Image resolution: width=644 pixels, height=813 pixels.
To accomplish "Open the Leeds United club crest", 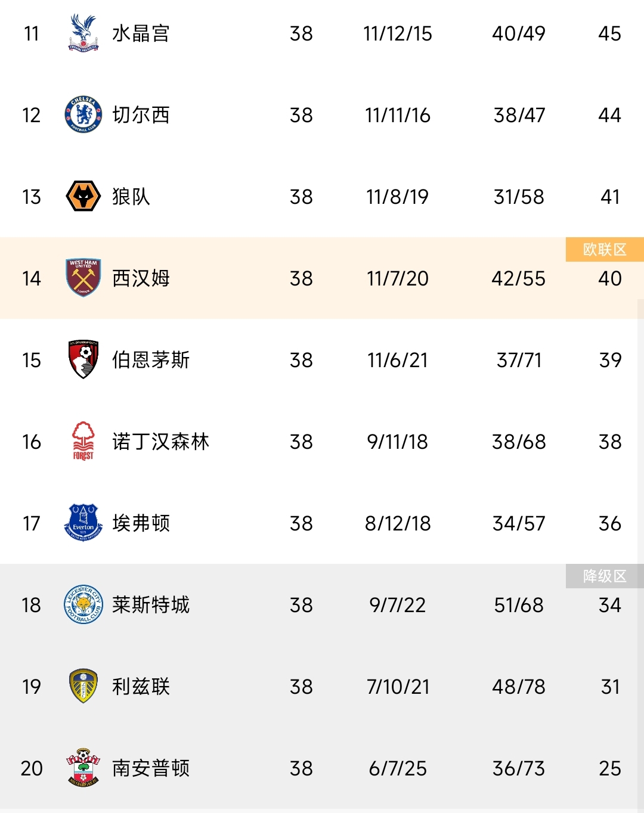I will tap(83, 686).
